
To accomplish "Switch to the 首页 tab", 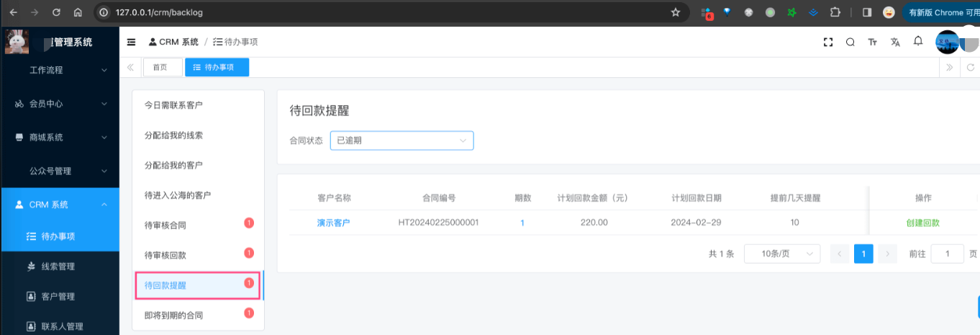I will click(x=162, y=67).
